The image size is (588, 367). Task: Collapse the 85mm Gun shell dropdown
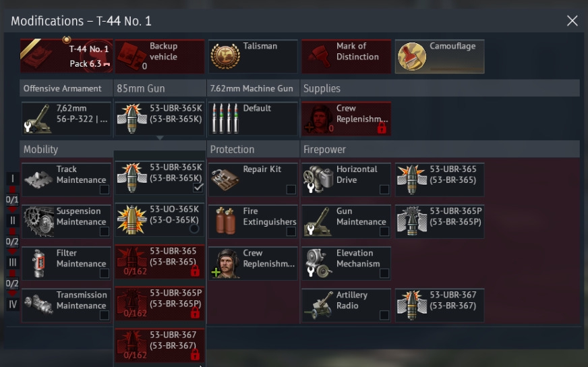pyautogui.click(x=160, y=119)
